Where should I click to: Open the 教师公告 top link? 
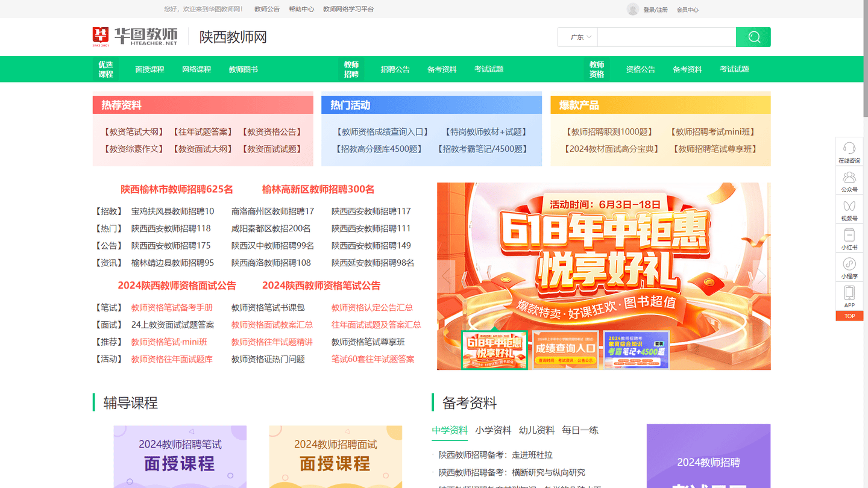[267, 9]
